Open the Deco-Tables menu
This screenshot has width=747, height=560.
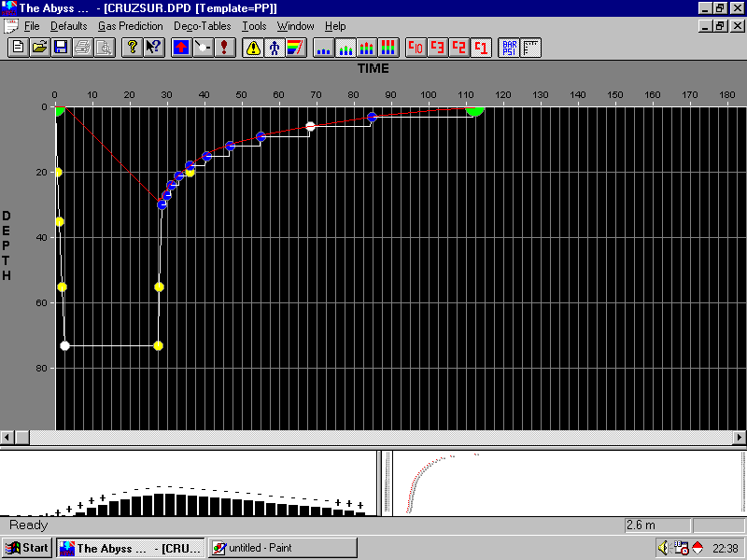tap(202, 26)
